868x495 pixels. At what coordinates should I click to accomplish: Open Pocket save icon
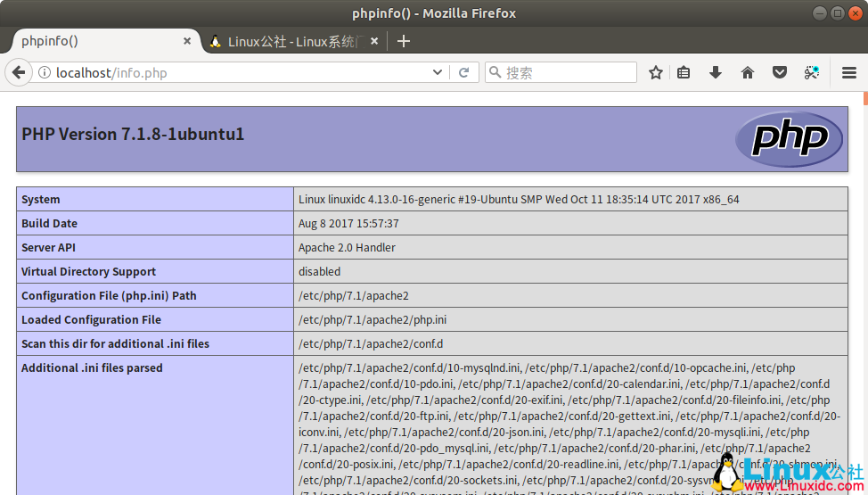coord(780,72)
